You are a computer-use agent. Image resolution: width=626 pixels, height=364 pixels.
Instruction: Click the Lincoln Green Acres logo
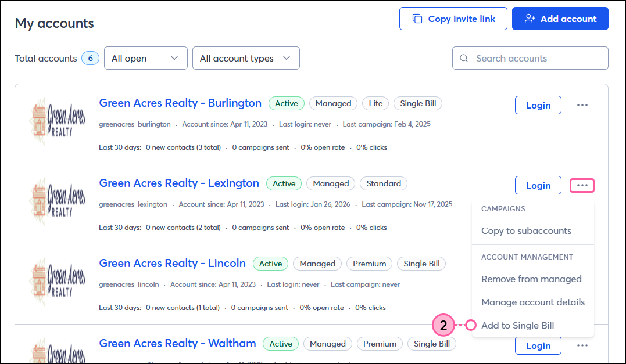point(58,282)
